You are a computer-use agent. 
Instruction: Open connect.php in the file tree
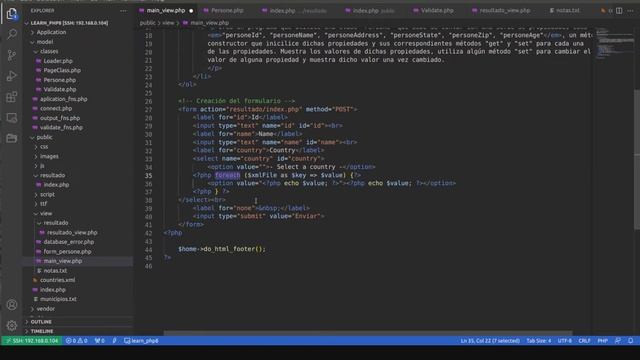click(56, 109)
